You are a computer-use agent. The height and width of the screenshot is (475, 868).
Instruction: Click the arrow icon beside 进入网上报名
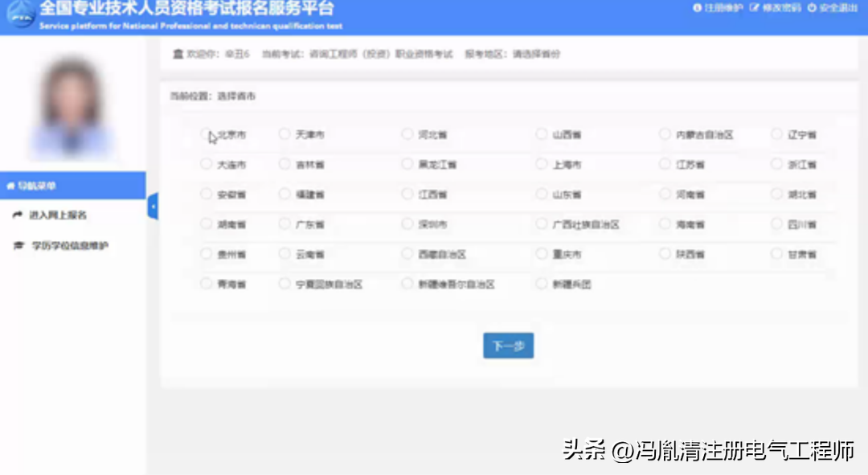[18, 215]
